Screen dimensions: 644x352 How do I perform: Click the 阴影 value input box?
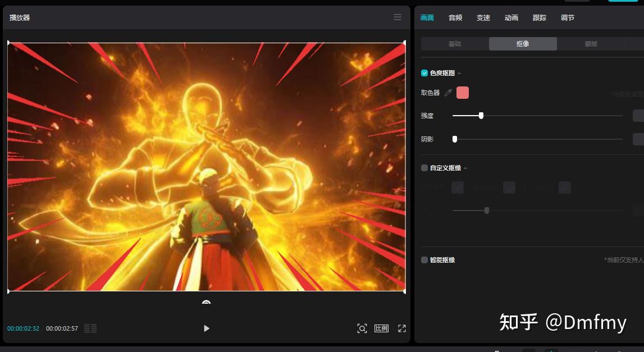tap(638, 139)
